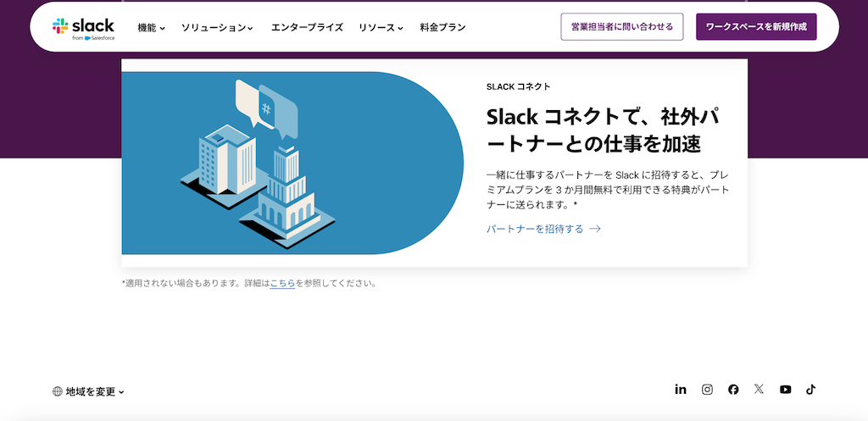Click the arrow icon after パートナーを招待する
Image resolution: width=868 pixels, height=421 pixels.
point(595,229)
